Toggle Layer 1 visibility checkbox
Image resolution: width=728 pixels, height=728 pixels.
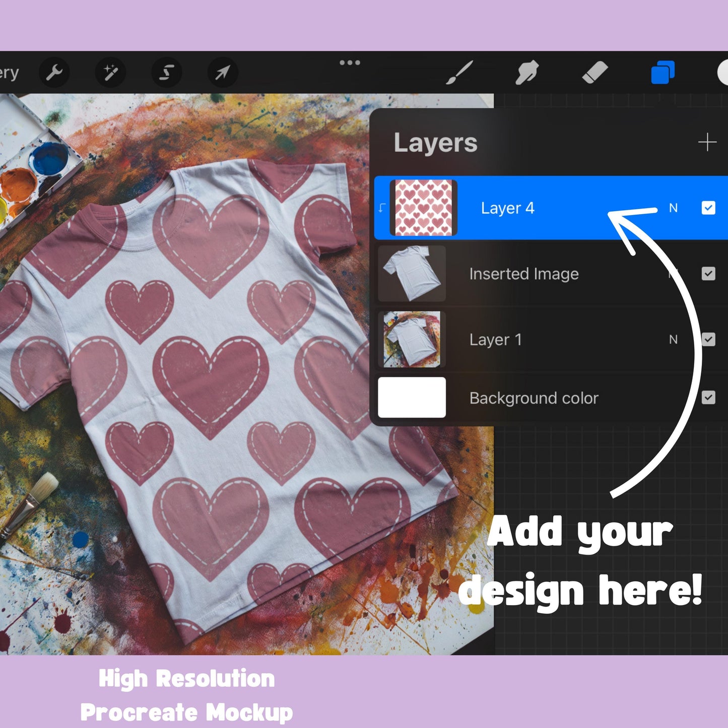tap(708, 340)
